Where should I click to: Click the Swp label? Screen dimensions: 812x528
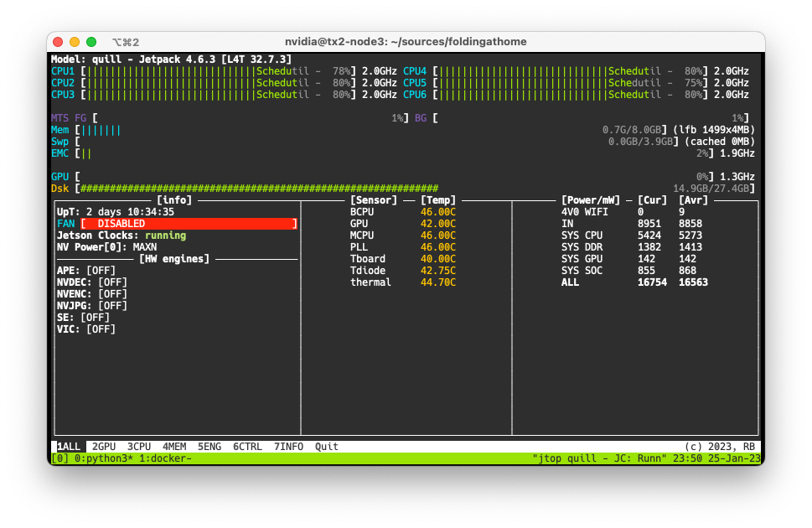point(59,142)
